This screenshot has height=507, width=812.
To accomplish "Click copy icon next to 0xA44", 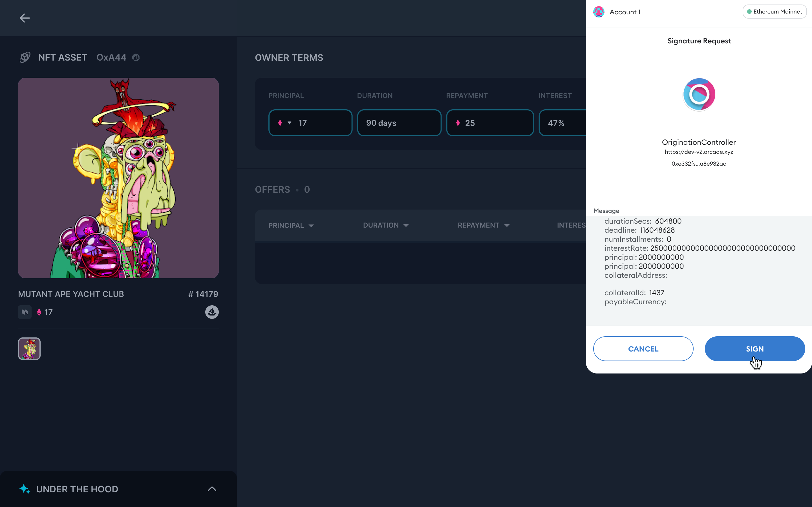I will tap(136, 58).
